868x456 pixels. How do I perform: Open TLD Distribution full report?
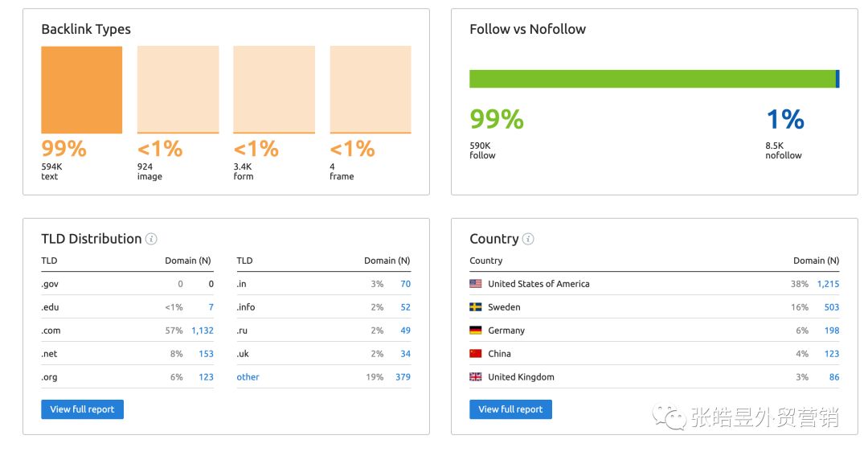pos(82,409)
